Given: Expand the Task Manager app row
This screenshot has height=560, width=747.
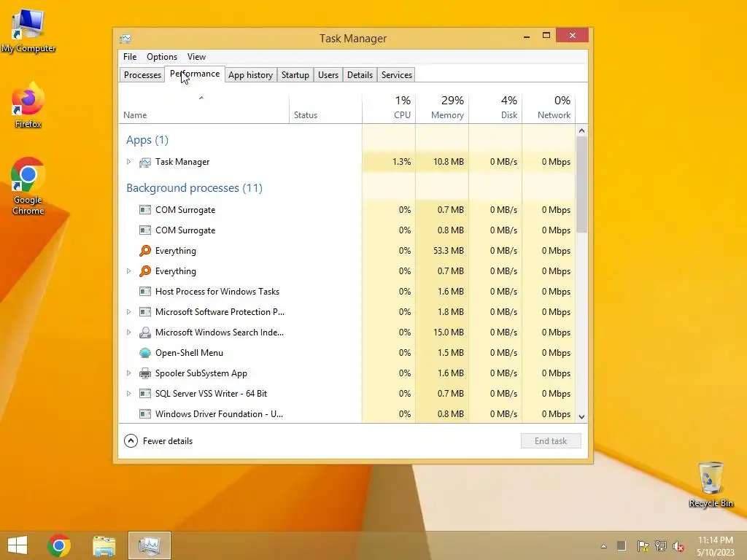Looking at the screenshot, I should tap(128, 162).
